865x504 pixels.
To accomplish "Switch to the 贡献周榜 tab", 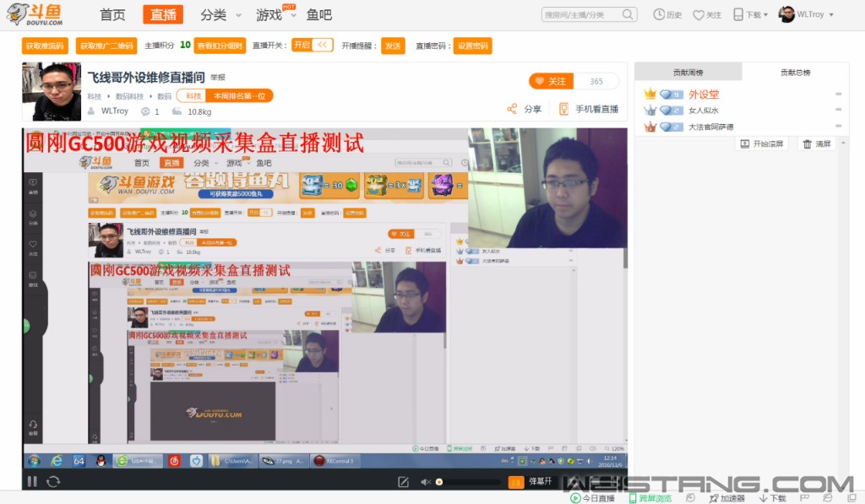I will click(x=688, y=73).
